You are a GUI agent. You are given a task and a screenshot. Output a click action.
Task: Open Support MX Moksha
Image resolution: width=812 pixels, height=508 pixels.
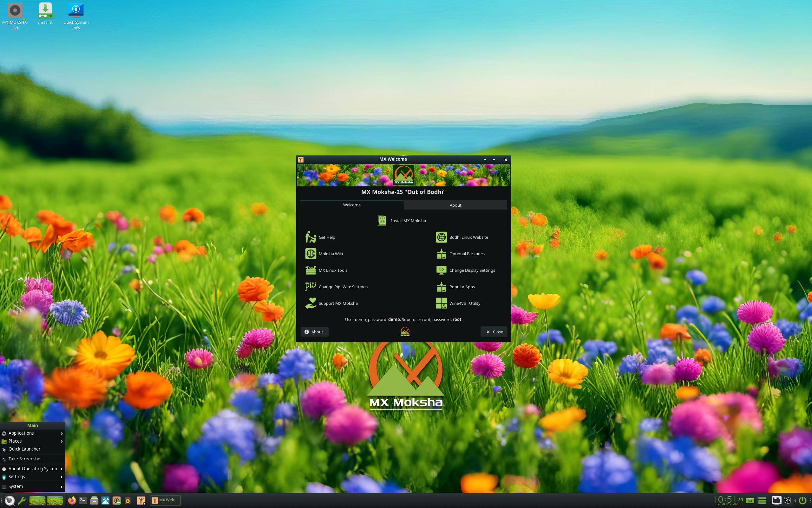coord(331,303)
